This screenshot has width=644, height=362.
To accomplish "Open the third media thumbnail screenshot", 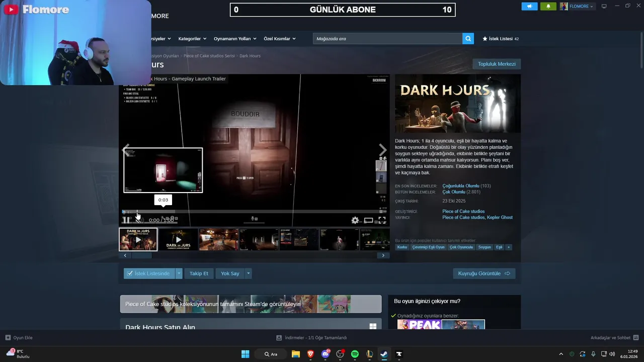I will [218, 239].
